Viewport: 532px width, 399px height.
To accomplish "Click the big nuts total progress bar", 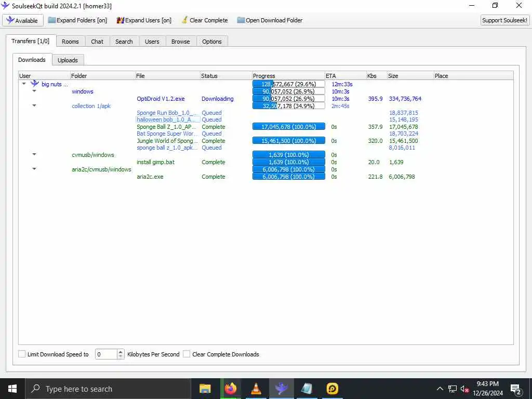I will (289, 84).
